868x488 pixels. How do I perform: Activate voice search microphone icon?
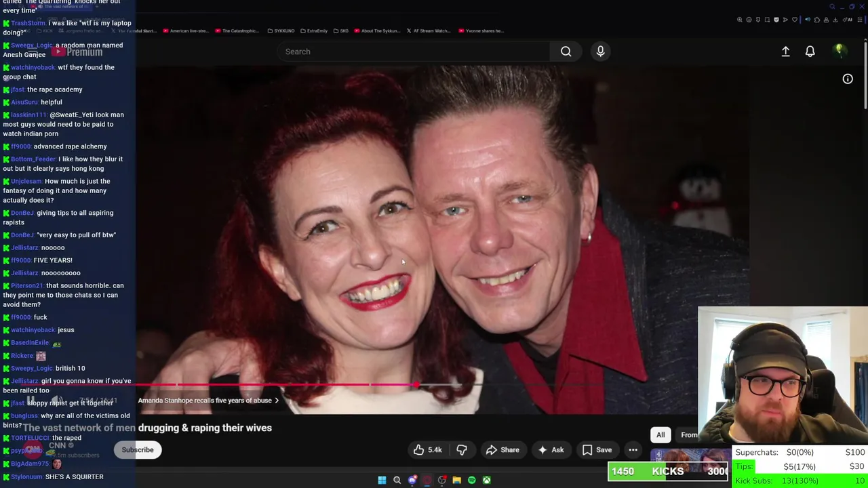click(600, 52)
